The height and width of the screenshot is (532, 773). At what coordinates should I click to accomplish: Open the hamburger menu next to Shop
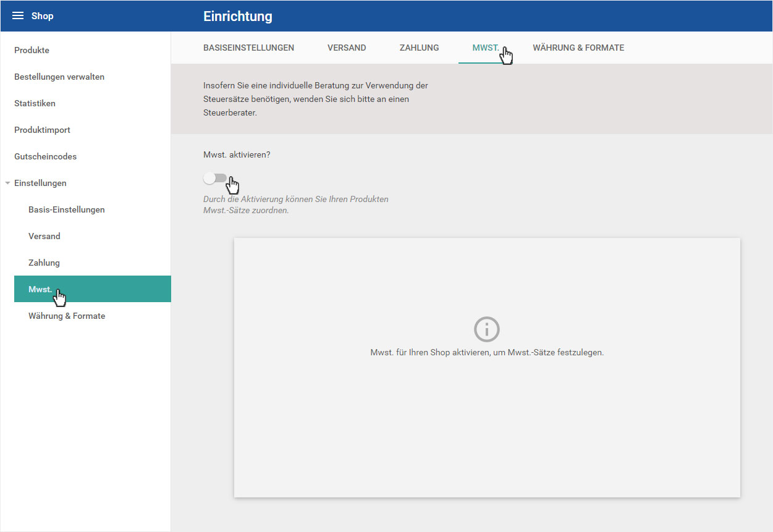18,16
